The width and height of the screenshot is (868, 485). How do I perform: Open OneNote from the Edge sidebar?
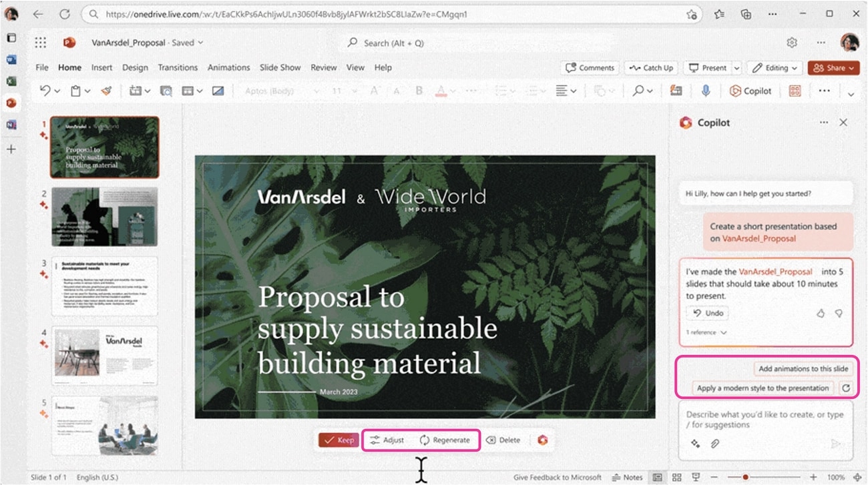point(11,125)
